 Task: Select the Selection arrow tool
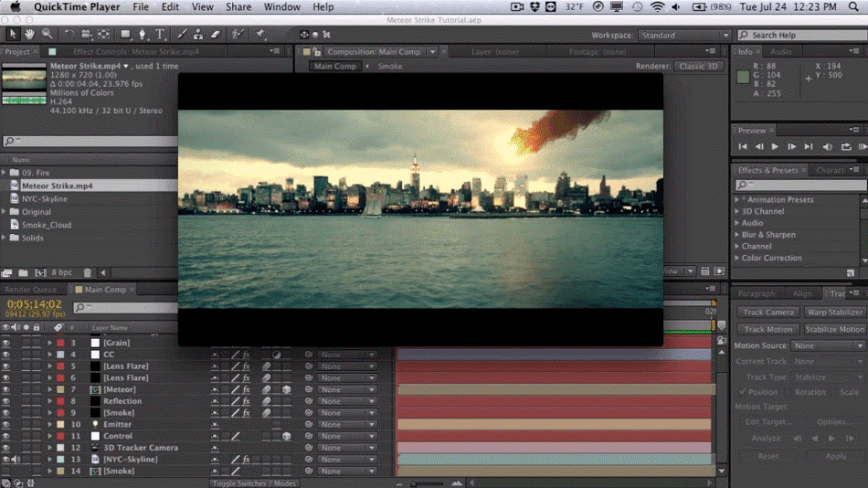coord(12,35)
